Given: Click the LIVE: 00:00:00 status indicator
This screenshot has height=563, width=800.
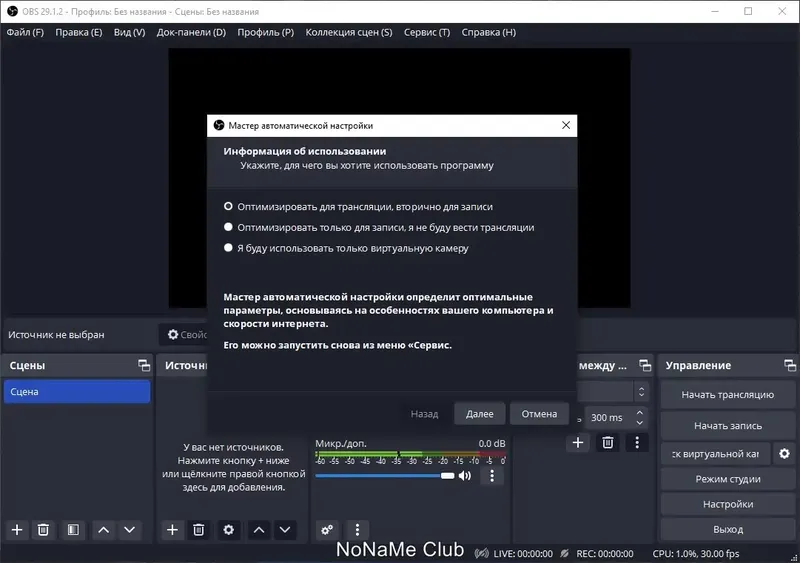Looking at the screenshot, I should (523, 554).
